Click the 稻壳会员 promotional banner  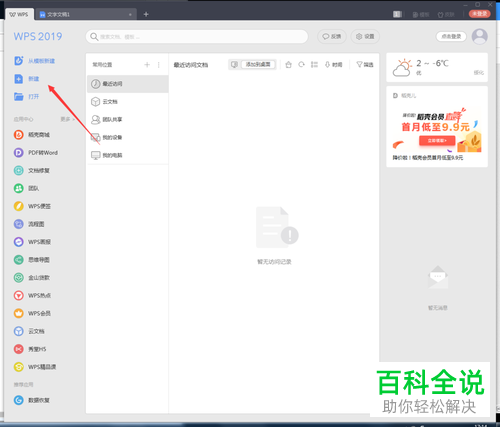click(437, 130)
